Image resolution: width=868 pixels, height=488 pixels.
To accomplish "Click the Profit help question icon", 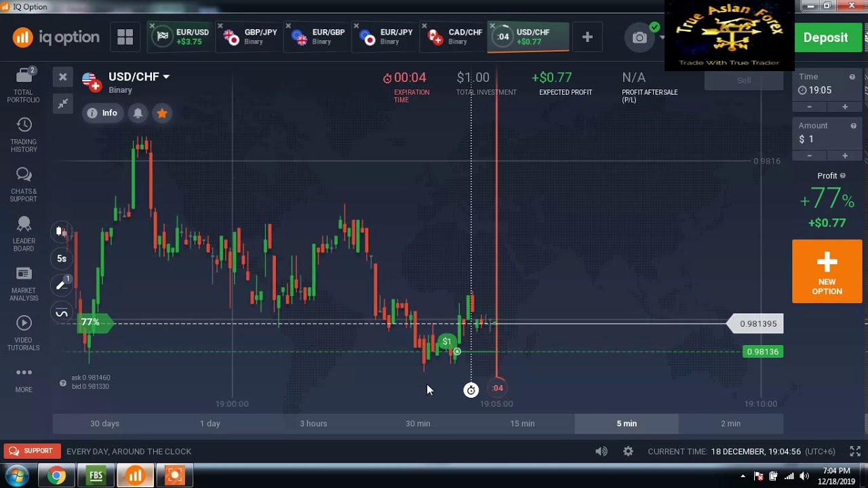I will pos(843,176).
